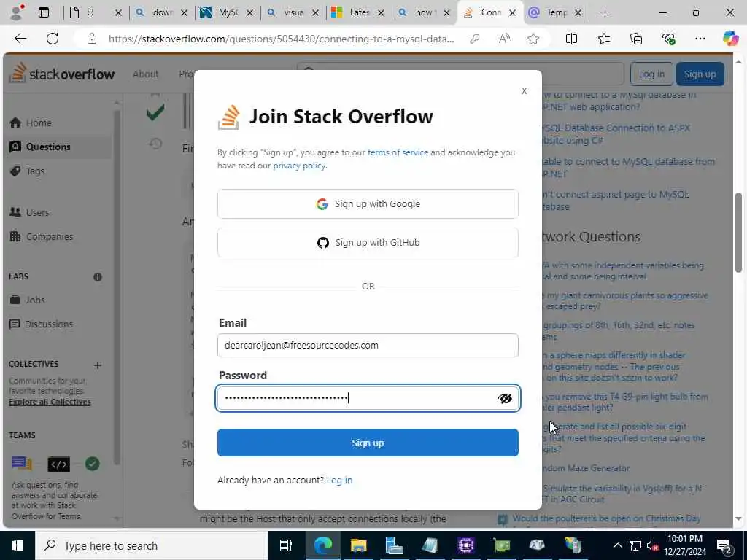
Task: Reload the page with the refresh icon
Action: pos(53,39)
